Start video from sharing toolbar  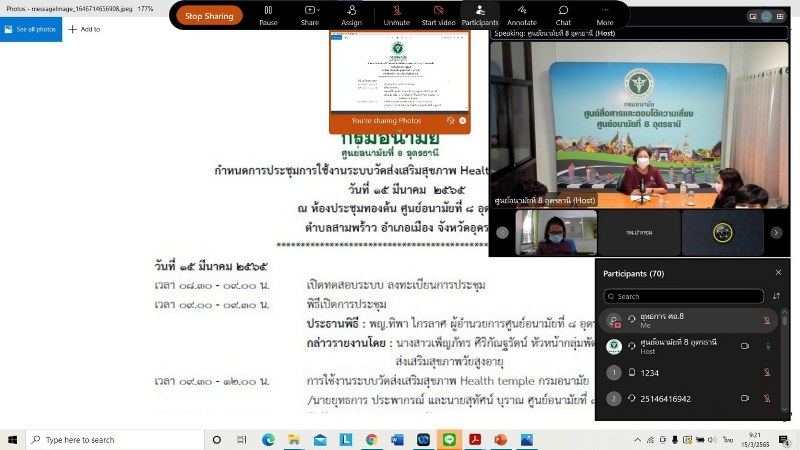pos(438,15)
